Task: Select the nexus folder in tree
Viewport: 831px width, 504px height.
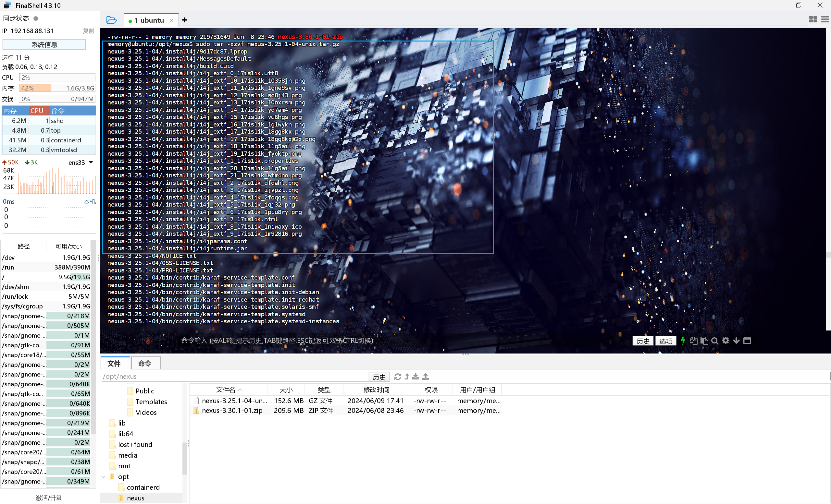Action: [135, 498]
